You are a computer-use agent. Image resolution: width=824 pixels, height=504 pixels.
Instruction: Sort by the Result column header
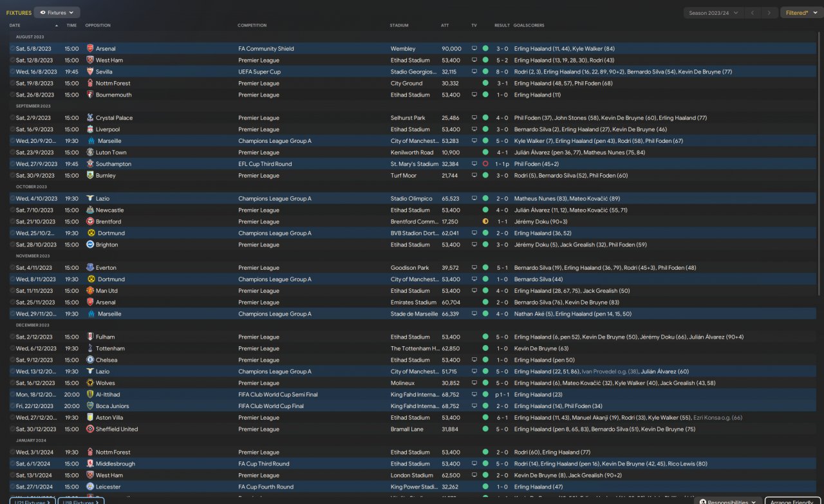click(502, 26)
